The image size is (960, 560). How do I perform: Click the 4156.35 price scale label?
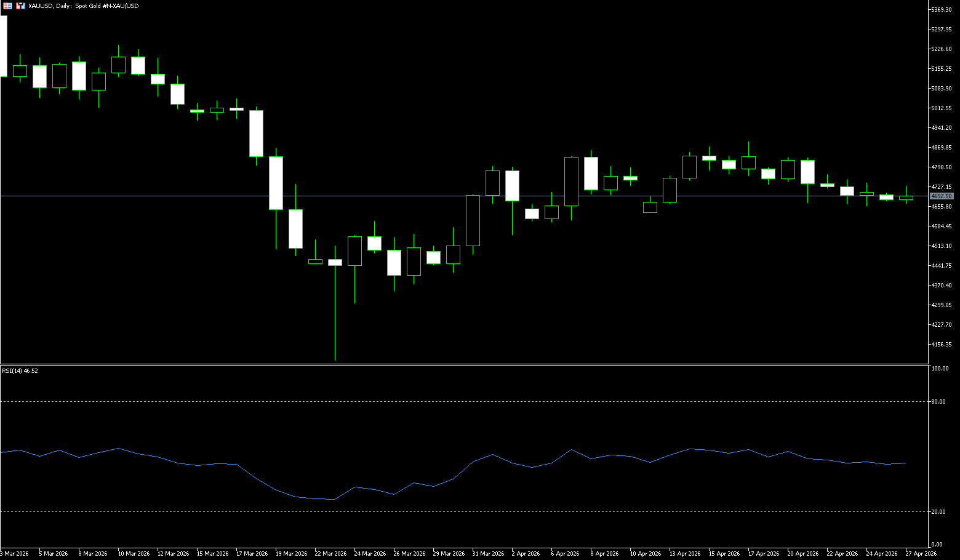(x=942, y=345)
